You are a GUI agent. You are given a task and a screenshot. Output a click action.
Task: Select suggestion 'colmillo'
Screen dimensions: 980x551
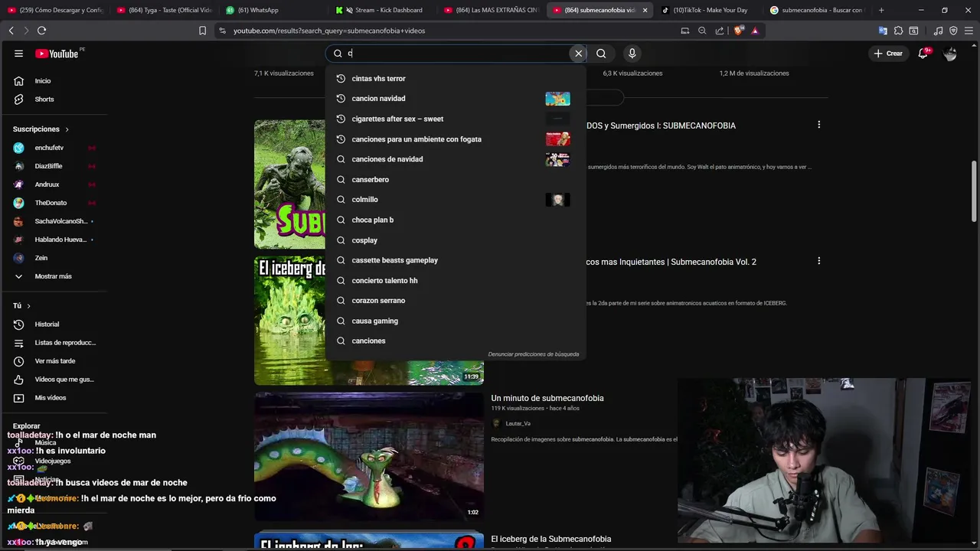tap(456, 200)
